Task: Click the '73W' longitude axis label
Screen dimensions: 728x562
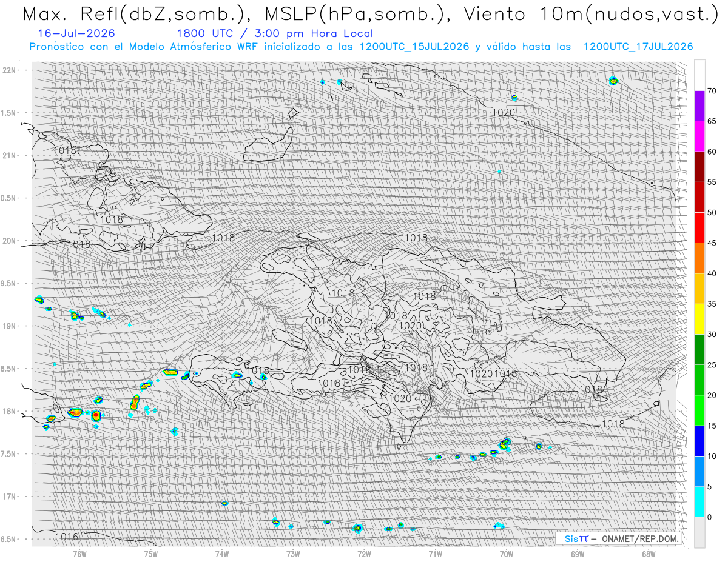Action: (292, 554)
